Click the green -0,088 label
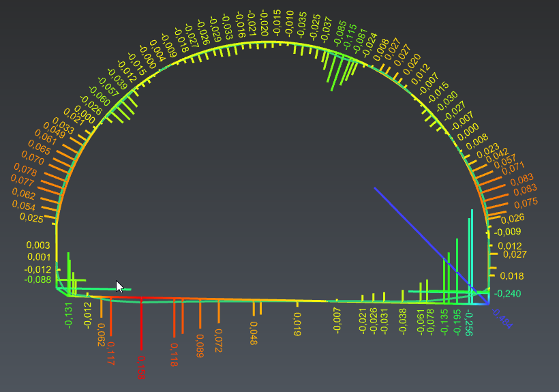The image size is (559, 392). click(x=37, y=280)
